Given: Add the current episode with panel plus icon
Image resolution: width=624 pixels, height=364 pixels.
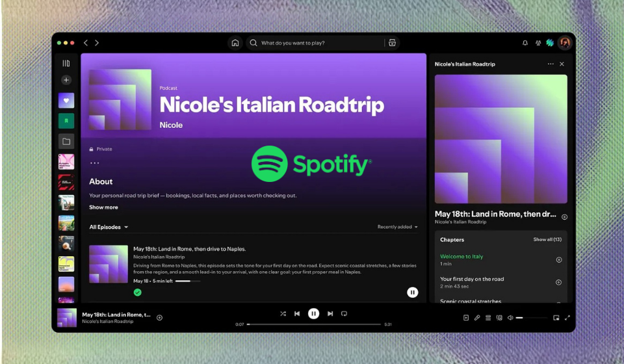Looking at the screenshot, I should (x=564, y=217).
